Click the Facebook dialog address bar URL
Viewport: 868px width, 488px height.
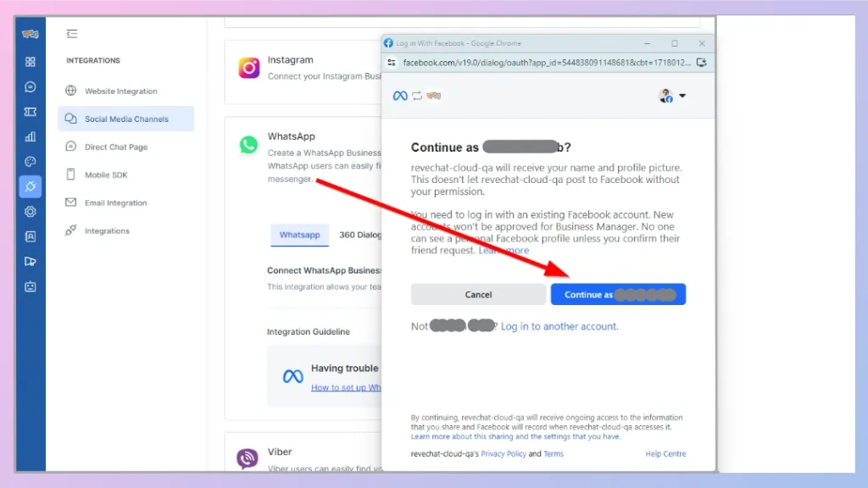click(x=547, y=63)
